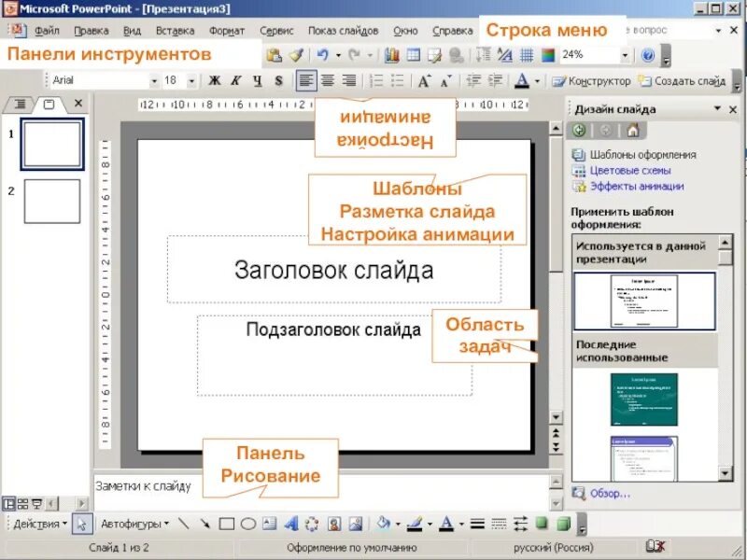Open the Arial font name dropdown
The width and height of the screenshot is (747, 560).
pos(154,81)
